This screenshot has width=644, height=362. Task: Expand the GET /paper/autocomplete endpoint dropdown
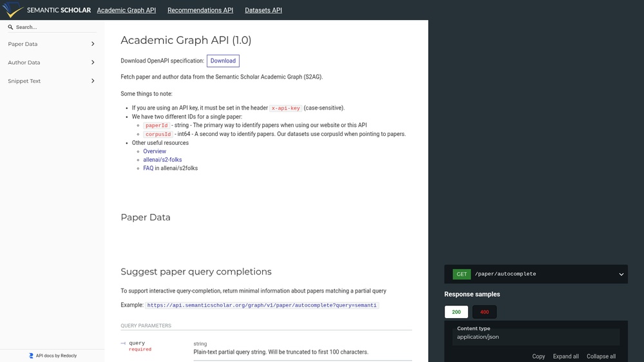[536, 274]
